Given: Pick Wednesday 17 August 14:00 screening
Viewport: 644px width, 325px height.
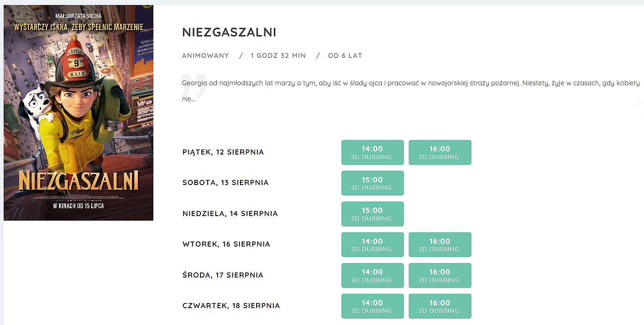Looking at the screenshot, I should [372, 275].
